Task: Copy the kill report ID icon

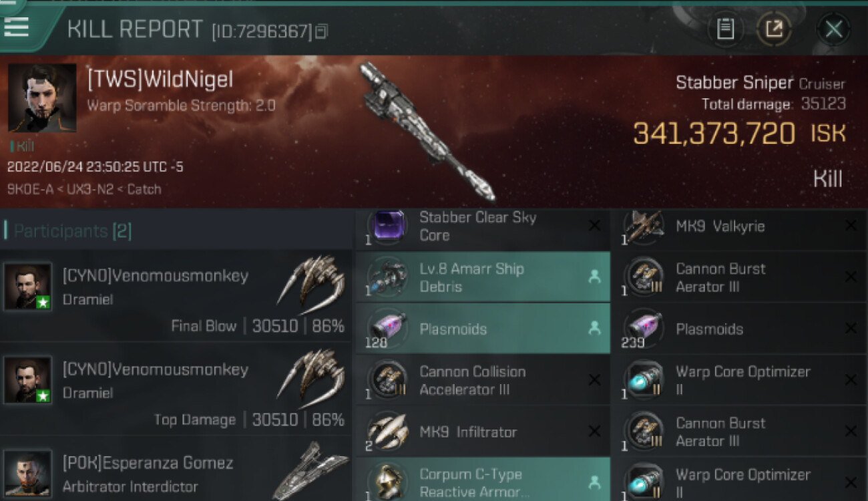Action: (x=322, y=31)
